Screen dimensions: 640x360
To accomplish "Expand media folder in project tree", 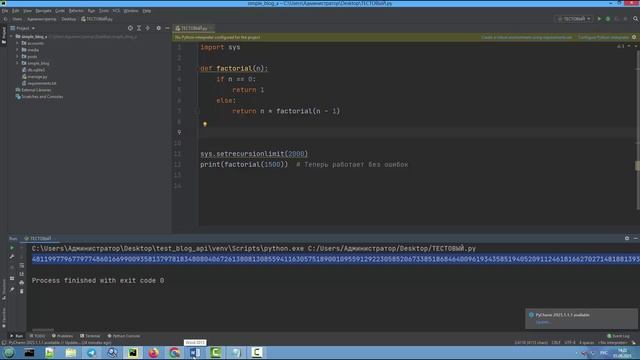I will (x=18, y=50).
